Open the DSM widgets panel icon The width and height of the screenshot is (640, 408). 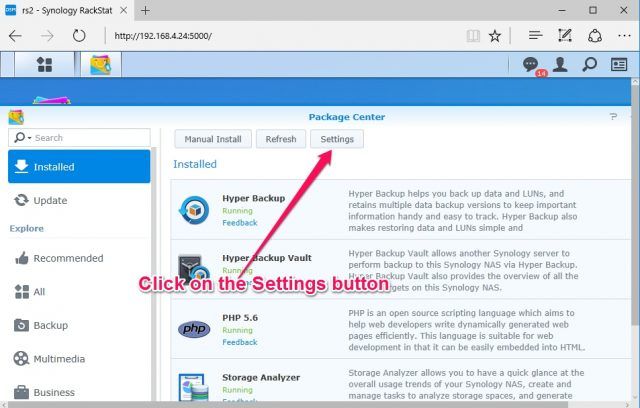point(619,64)
